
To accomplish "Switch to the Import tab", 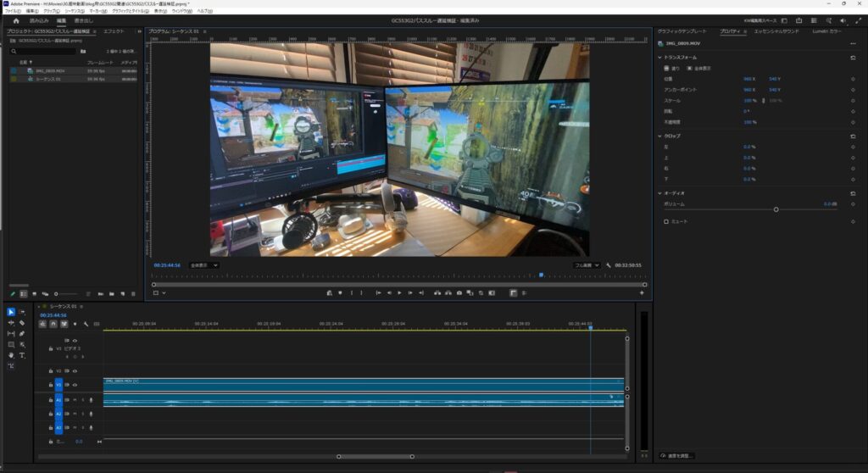I will [39, 21].
